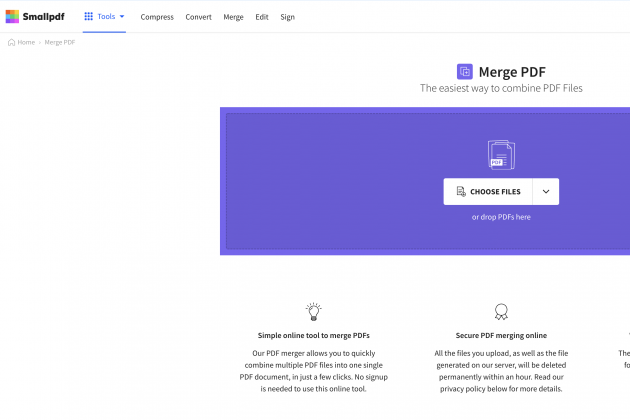Image resolution: width=630 pixels, height=420 pixels.
Task: Click 'The easiest way to combine PDF Files' subtitle
Action: pos(501,88)
